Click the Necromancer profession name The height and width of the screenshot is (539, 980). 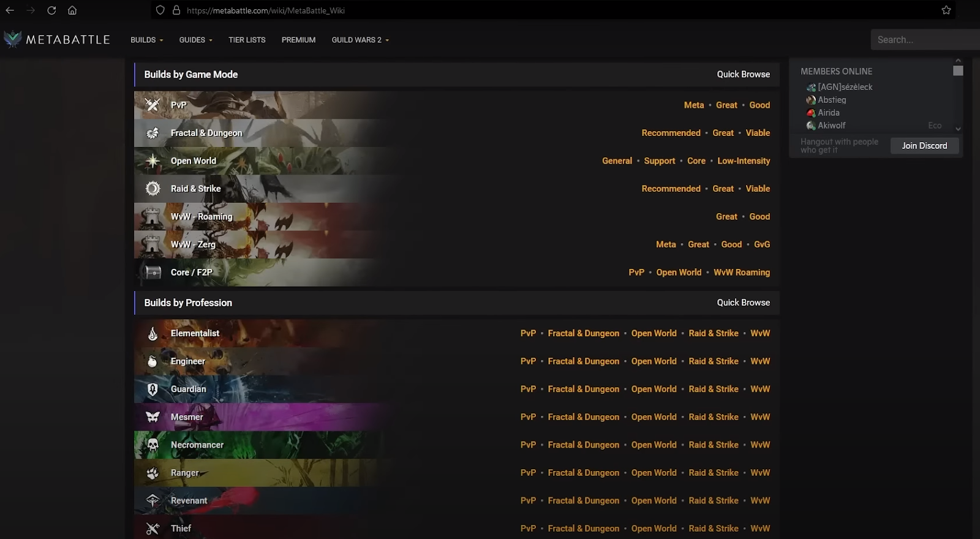tap(197, 445)
